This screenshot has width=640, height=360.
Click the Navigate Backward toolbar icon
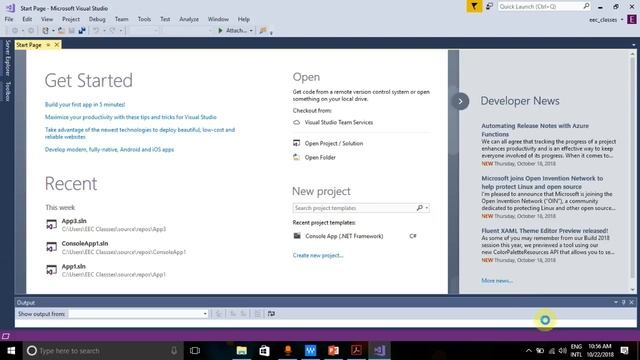15,31
